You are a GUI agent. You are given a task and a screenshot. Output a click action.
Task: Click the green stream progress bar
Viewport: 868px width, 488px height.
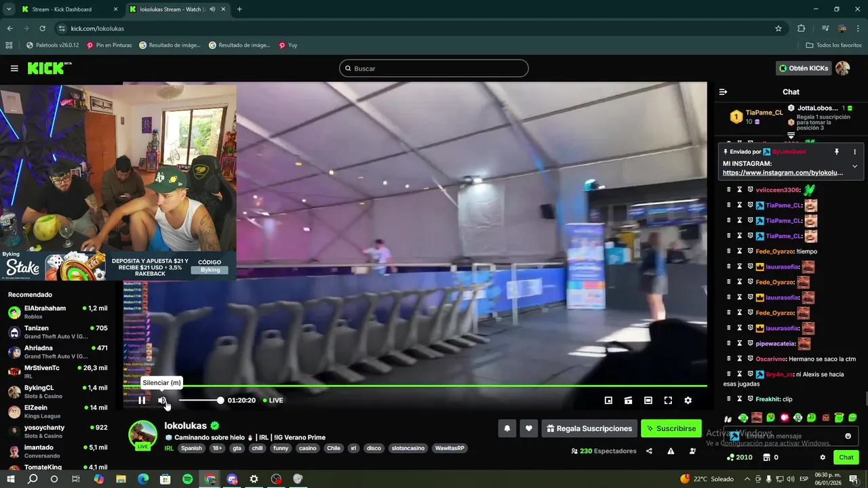[x=415, y=386]
